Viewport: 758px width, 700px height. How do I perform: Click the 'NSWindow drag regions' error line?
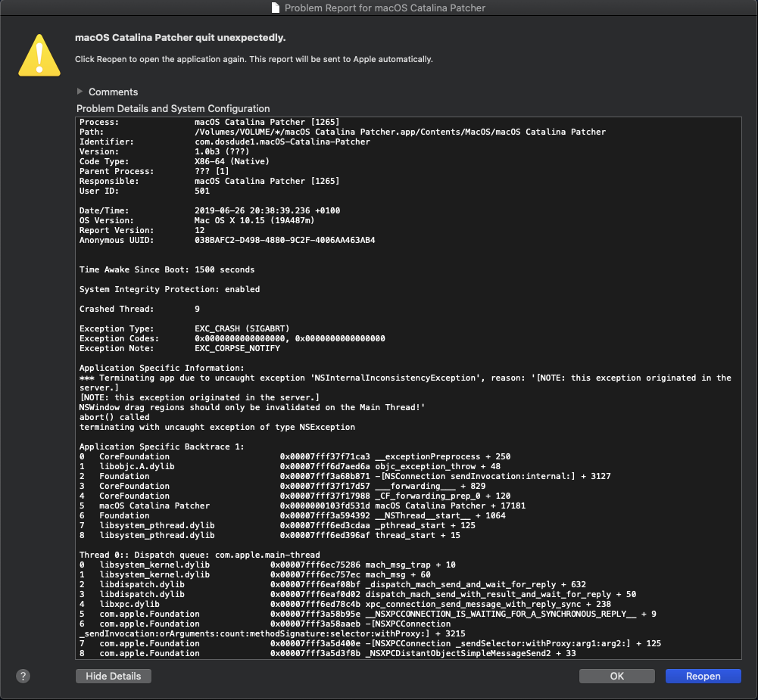tap(252, 407)
